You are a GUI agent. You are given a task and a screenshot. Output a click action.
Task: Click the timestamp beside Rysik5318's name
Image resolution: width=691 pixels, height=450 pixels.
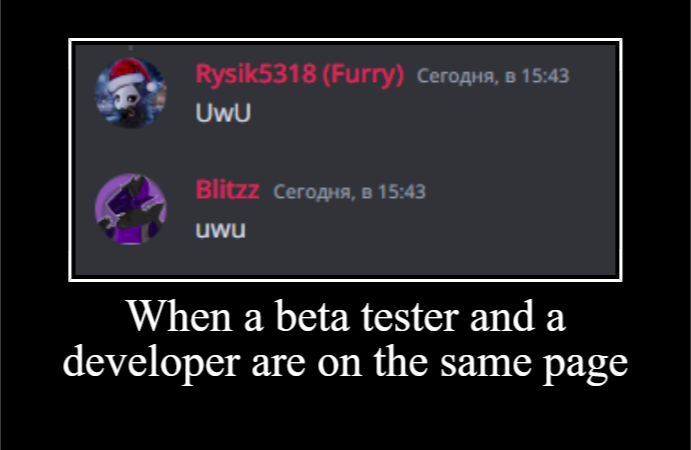[493, 76]
